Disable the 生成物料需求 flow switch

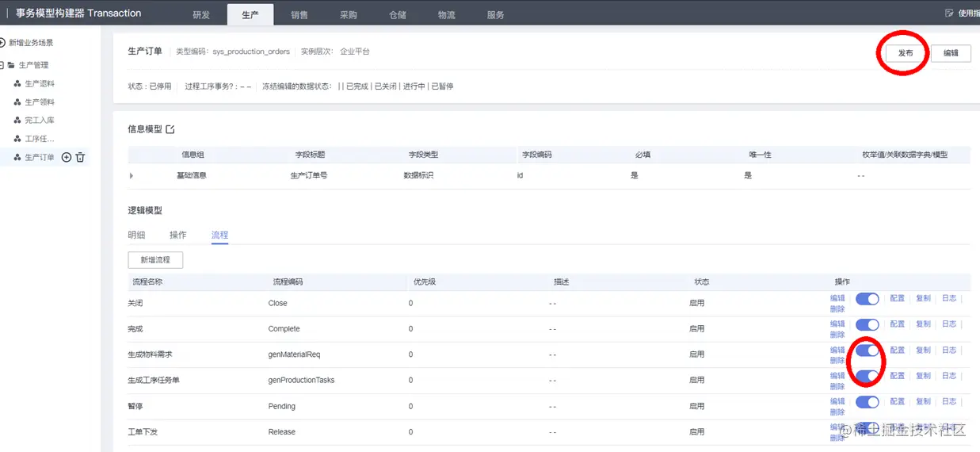coord(868,350)
